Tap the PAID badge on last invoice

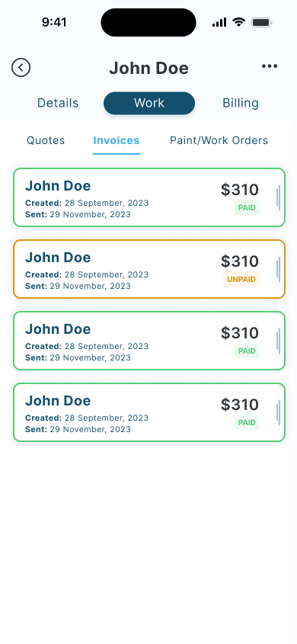247,423
